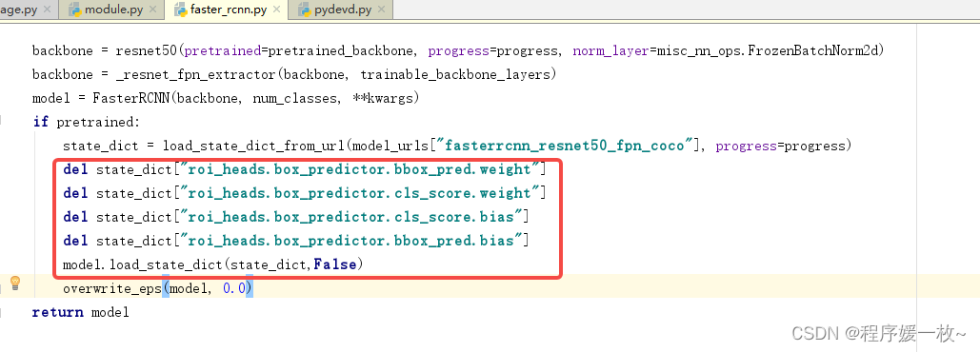980x352 pixels.
Task: Click the overwrite_eps function call
Action: pos(111,288)
